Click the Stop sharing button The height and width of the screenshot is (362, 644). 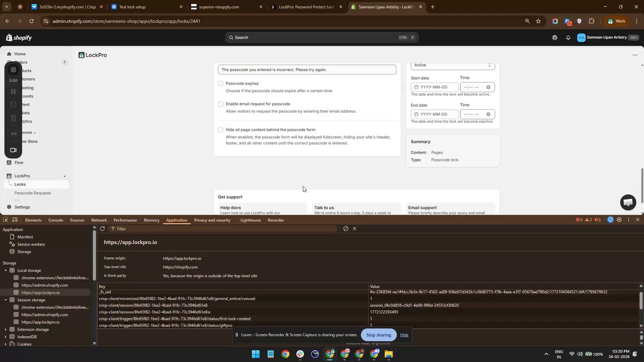[378, 335]
